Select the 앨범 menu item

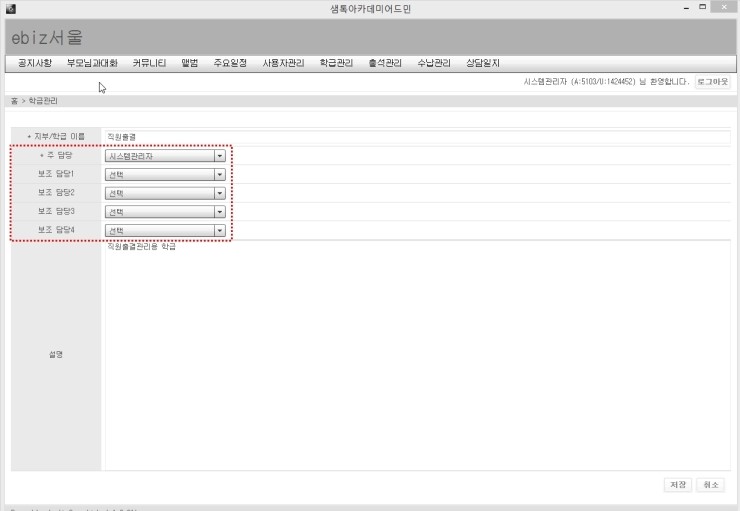190,63
